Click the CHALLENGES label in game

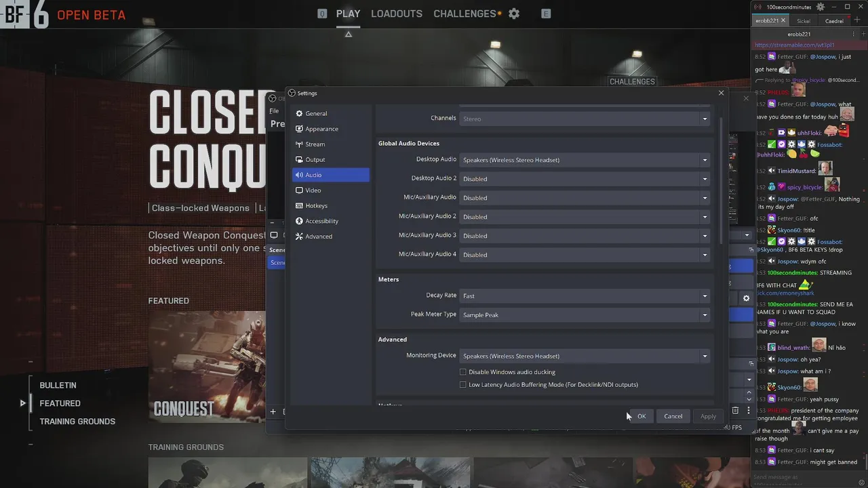pyautogui.click(x=632, y=81)
